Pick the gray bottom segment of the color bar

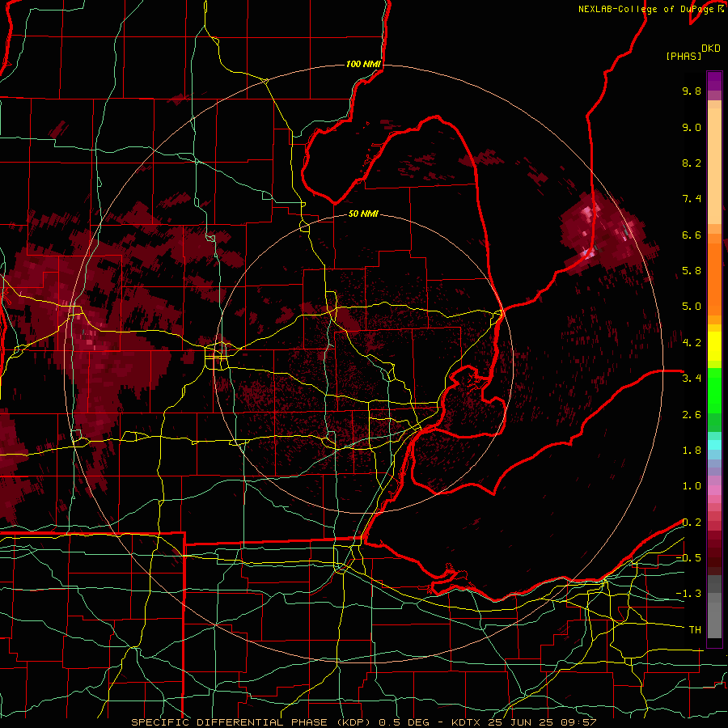(x=714, y=616)
